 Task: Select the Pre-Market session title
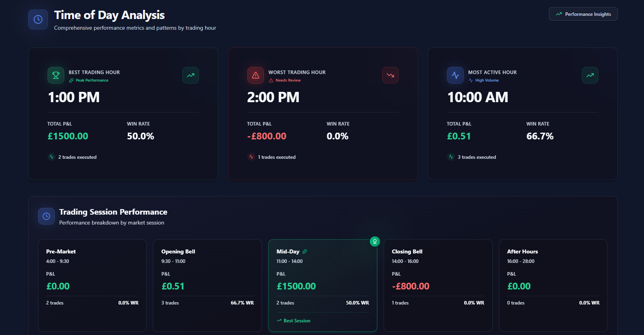(61, 251)
